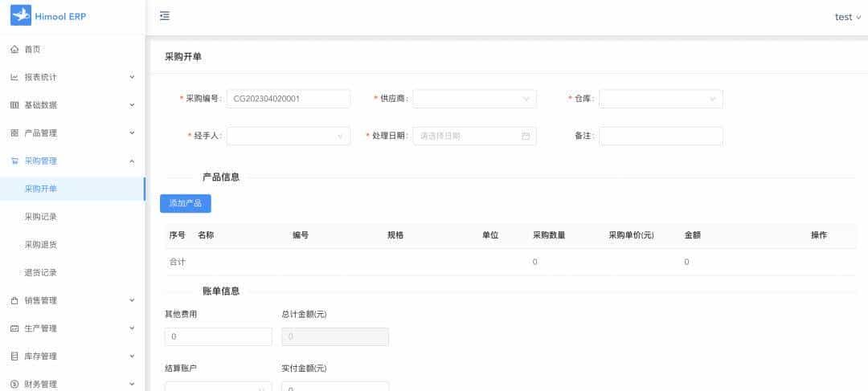Click the chart icon beside 报表统计
Image resolution: width=868 pixels, height=391 pixels.
(15, 77)
